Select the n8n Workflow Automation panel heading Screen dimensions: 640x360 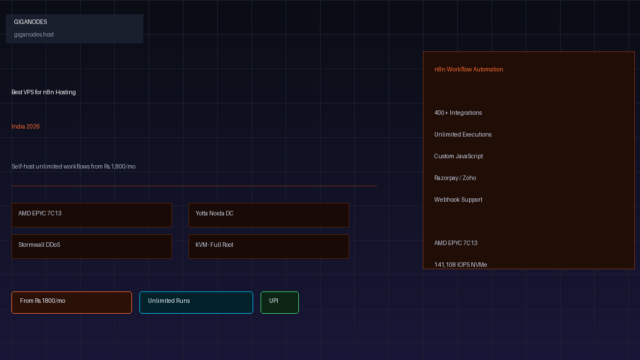[x=469, y=69]
